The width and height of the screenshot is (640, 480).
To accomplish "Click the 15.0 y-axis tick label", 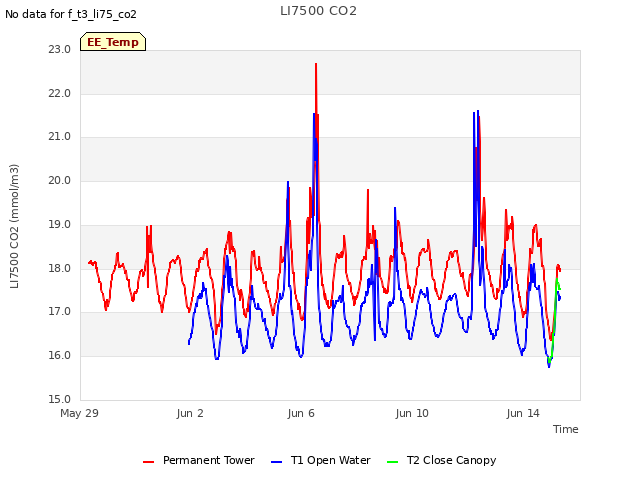I will 60,399.
